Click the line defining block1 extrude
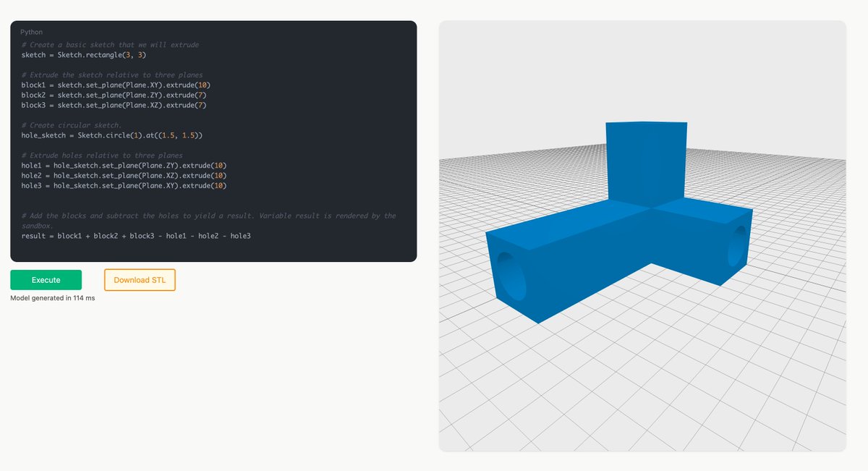The image size is (868, 471). (116, 85)
